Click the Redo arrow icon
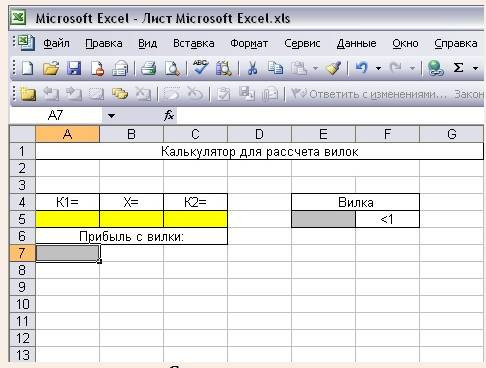The image size is (486, 368). [396, 68]
